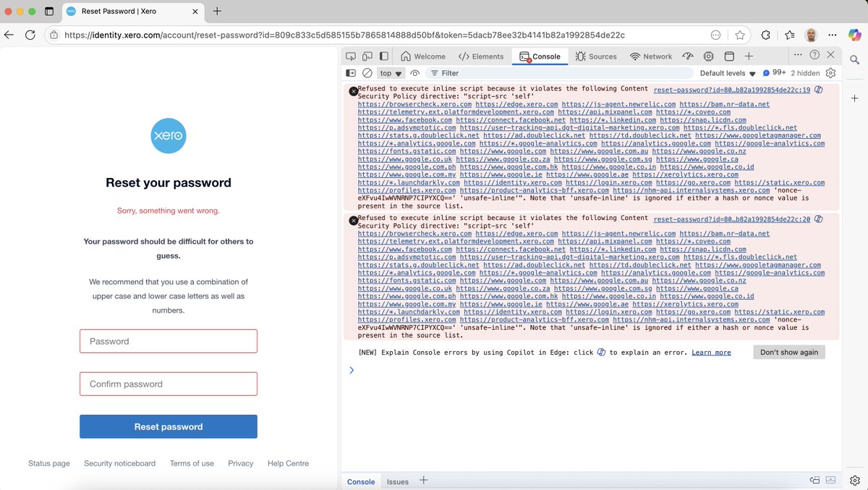Clear the console with the circle-slash icon
The height and width of the screenshot is (490, 868).
367,73
